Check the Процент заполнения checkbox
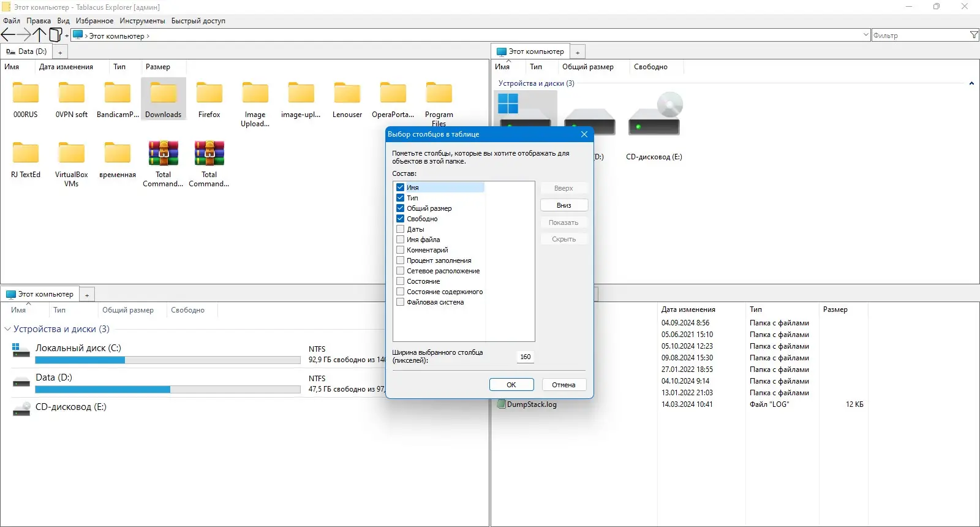 [x=401, y=260]
